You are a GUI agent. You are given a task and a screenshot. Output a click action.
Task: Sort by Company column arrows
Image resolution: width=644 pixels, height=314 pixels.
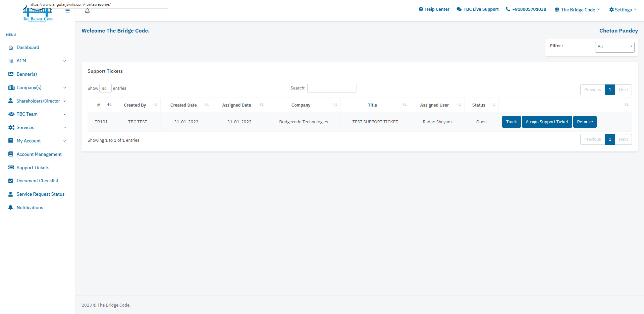335,105
